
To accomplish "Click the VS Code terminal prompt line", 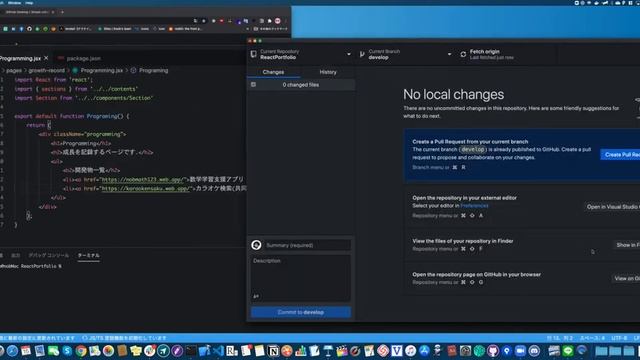I will (31, 266).
